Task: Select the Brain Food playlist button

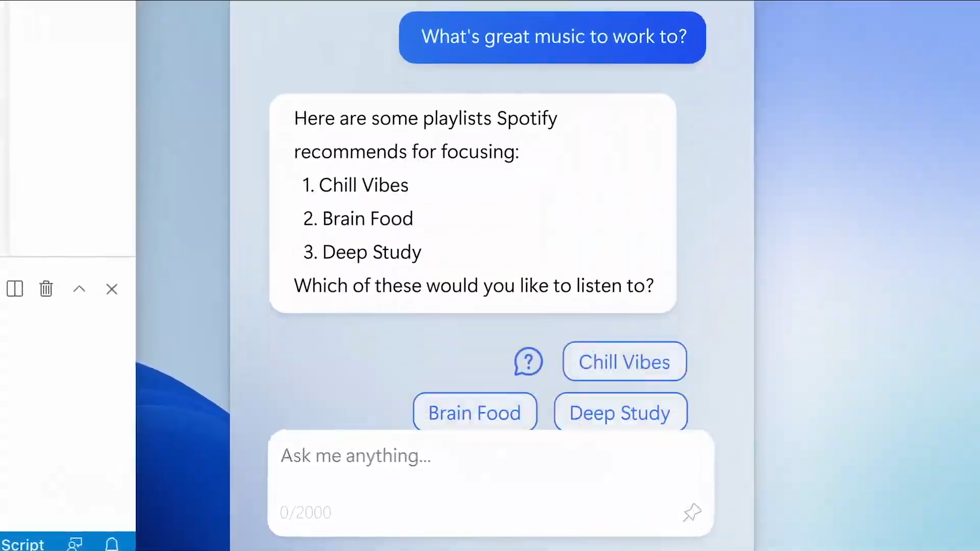Action: tap(475, 412)
